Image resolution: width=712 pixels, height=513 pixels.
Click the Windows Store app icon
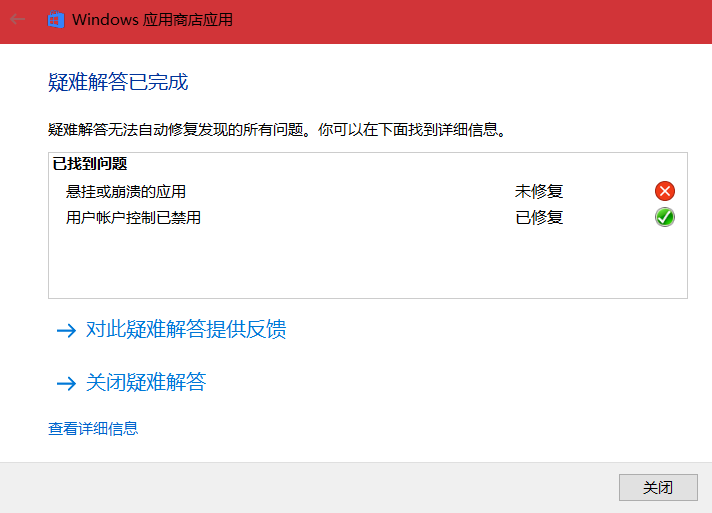coord(56,20)
